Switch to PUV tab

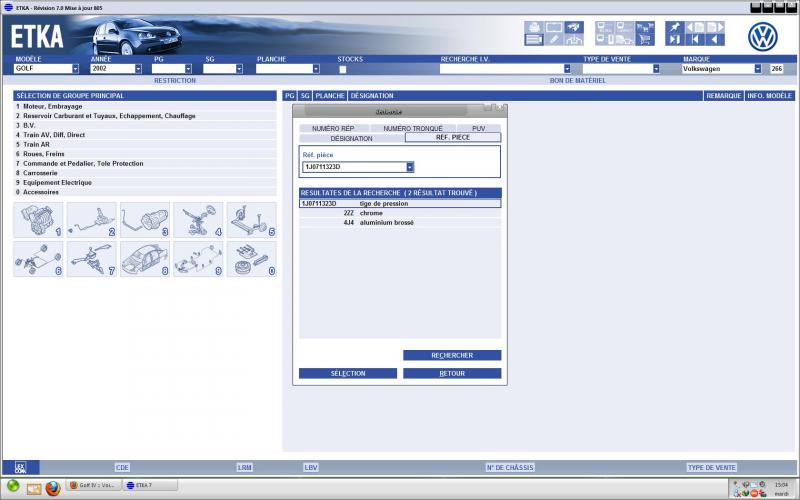479,129
